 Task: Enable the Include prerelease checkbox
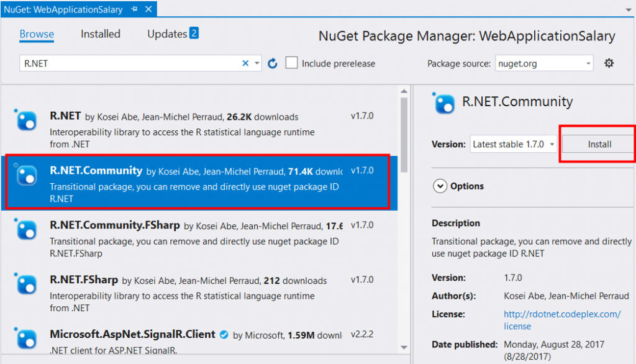tap(291, 63)
